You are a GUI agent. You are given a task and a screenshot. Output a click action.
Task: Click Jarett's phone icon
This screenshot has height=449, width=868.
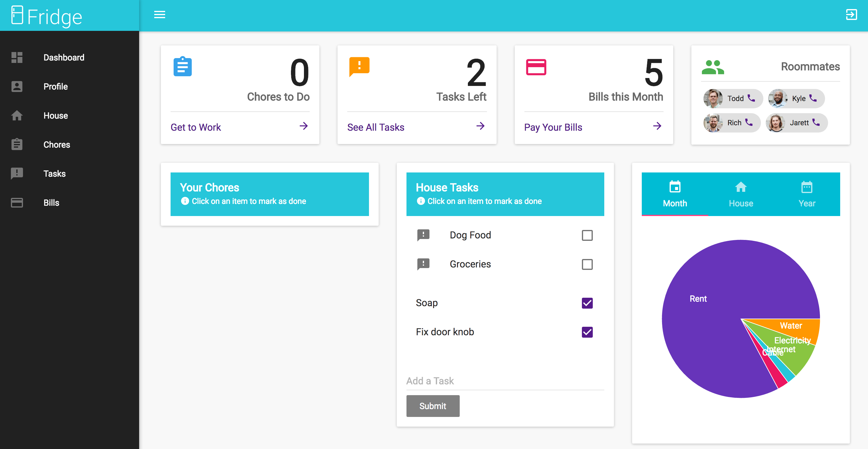point(815,122)
